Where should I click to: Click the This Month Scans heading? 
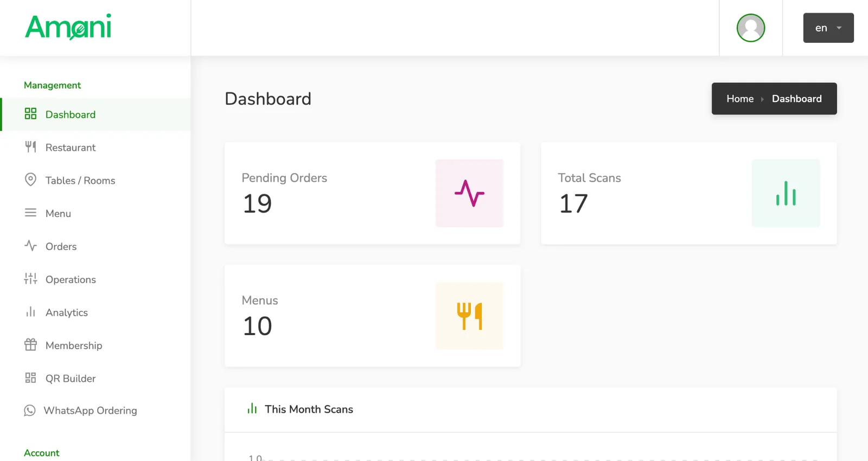[x=309, y=409]
